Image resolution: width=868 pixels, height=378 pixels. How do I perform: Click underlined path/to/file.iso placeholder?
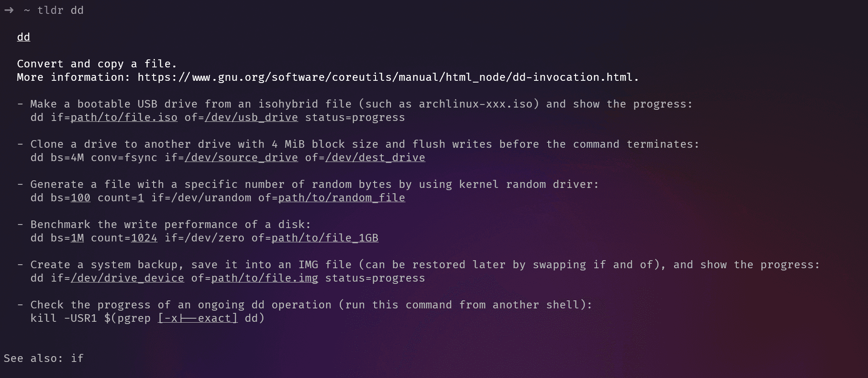coord(124,117)
